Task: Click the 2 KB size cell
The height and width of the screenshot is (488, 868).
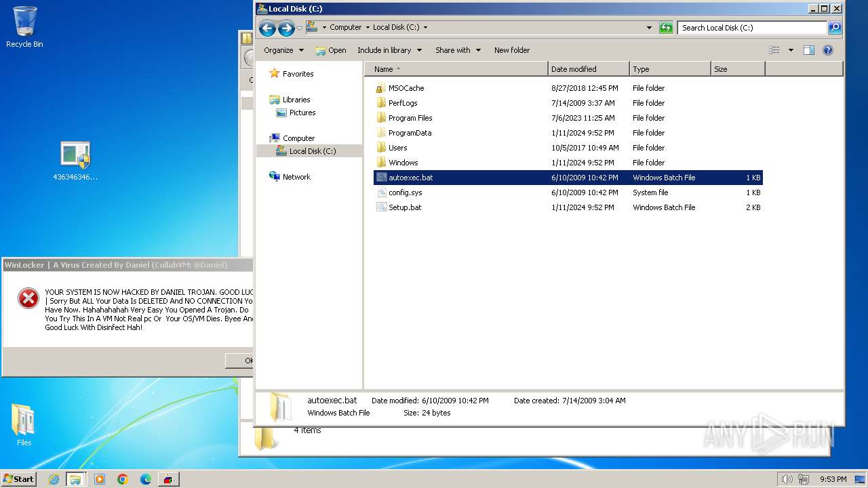Action: point(753,207)
